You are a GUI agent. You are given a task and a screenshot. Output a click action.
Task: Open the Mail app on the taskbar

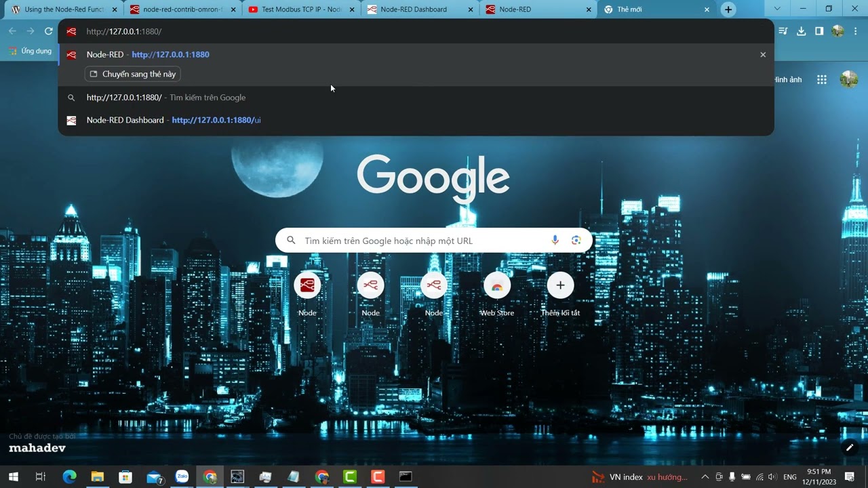tap(155, 476)
